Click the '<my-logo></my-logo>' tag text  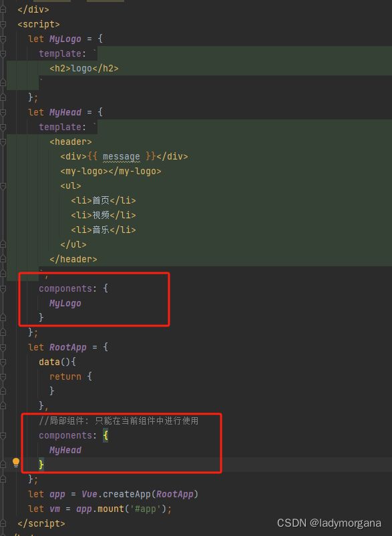111,171
